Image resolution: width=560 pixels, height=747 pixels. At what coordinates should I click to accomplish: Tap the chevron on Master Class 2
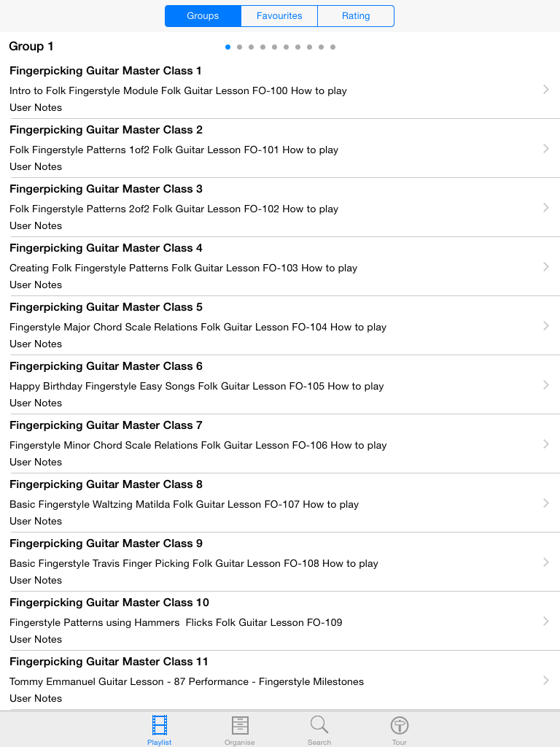(546, 148)
